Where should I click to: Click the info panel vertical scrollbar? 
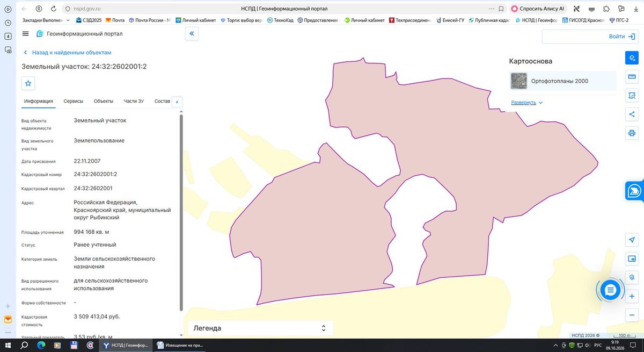(181, 212)
